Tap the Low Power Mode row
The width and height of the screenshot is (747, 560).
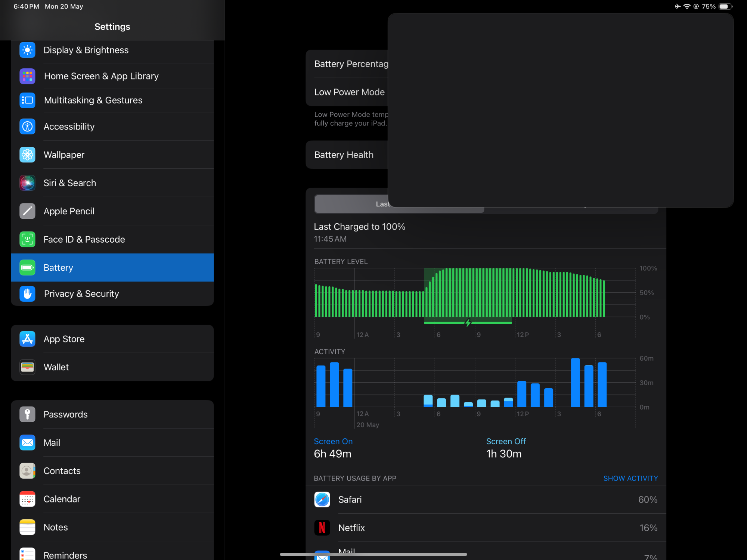(350, 92)
